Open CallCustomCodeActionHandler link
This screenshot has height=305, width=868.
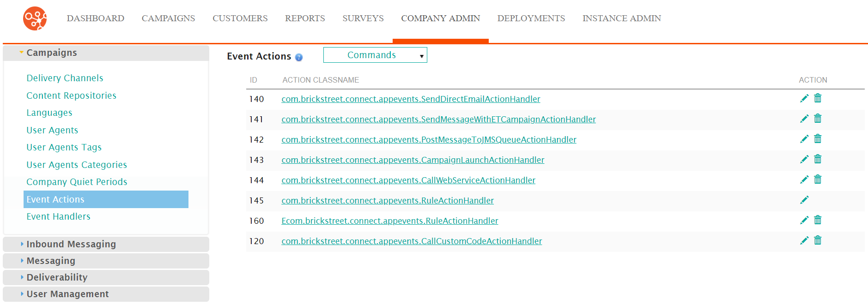(412, 241)
